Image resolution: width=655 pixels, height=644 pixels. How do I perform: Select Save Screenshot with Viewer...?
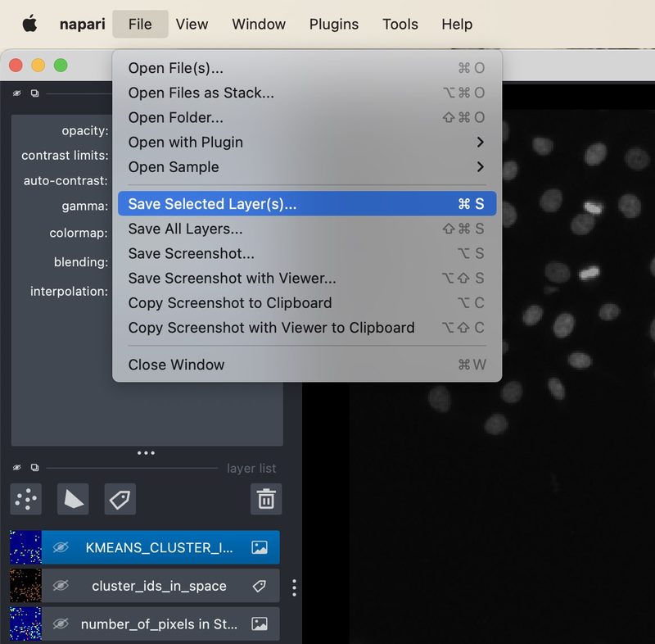click(307, 278)
